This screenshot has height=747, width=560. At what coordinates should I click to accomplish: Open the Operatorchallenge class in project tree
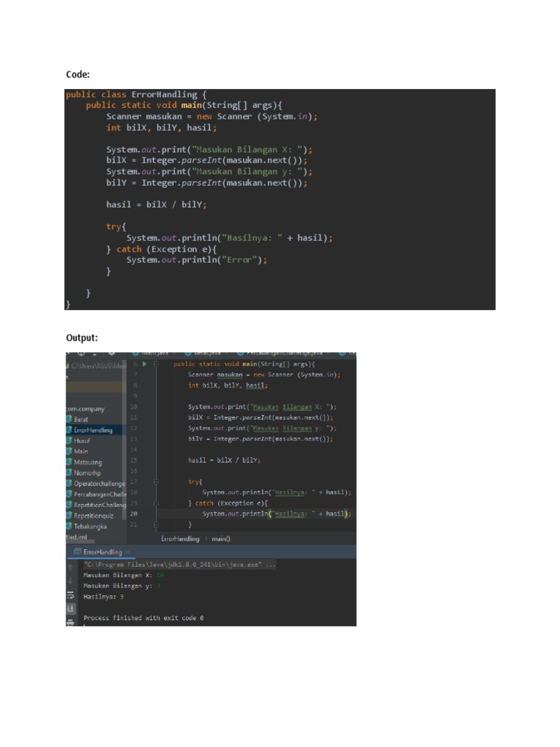pos(99,484)
